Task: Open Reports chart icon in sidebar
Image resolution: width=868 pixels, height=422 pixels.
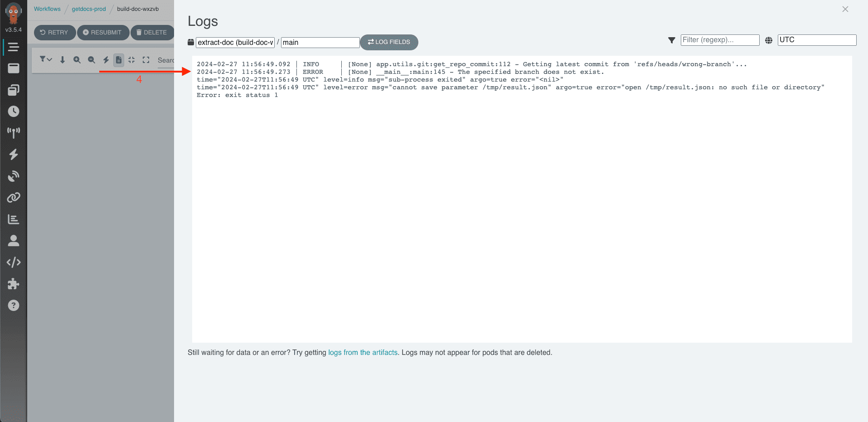Action: [14, 219]
